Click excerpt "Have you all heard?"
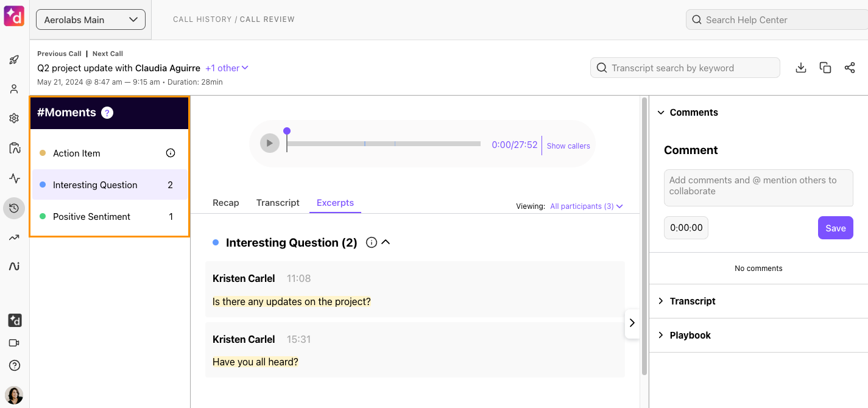This screenshot has width=868, height=408. [x=255, y=362]
